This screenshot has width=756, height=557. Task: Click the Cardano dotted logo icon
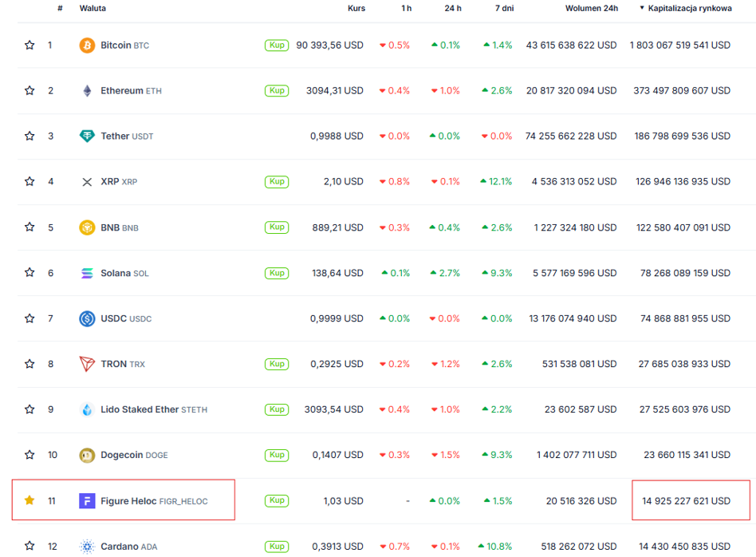(x=87, y=547)
